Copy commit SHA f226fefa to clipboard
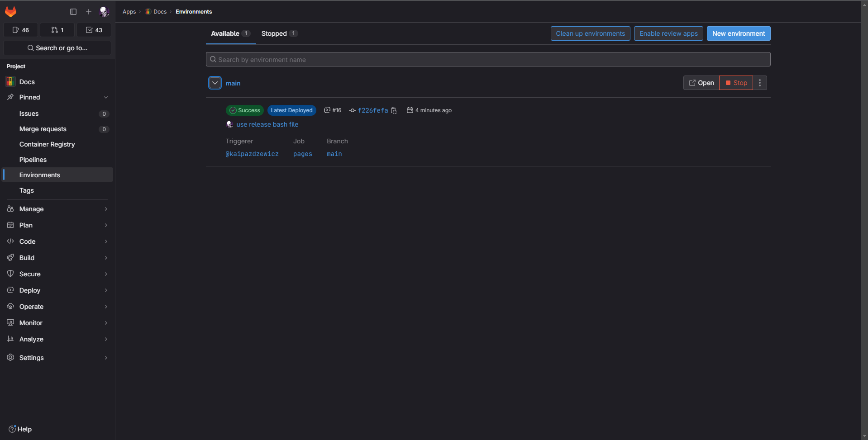868x440 pixels. [x=394, y=110]
